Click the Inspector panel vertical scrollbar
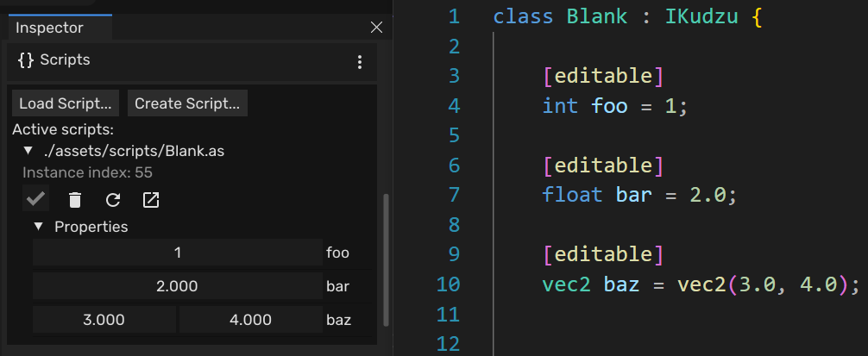The image size is (868, 356). click(x=386, y=259)
